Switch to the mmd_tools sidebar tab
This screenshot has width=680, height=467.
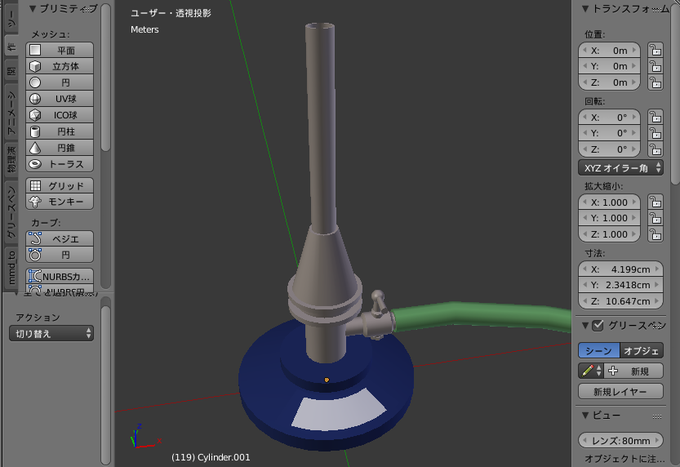11,268
